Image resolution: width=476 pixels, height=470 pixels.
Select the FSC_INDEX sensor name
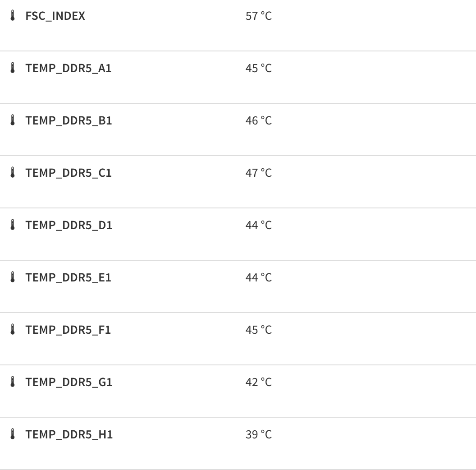[55, 16]
